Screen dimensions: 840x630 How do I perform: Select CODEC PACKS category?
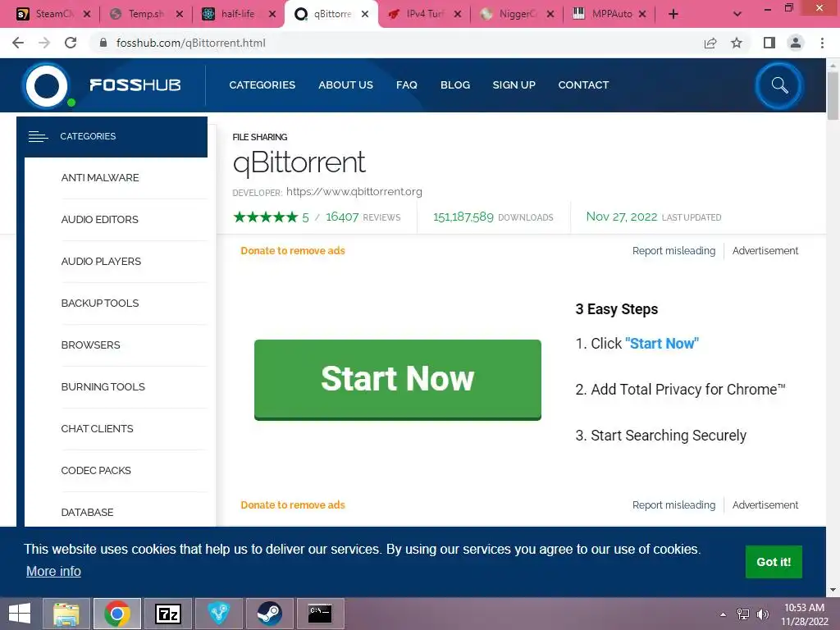96,470
